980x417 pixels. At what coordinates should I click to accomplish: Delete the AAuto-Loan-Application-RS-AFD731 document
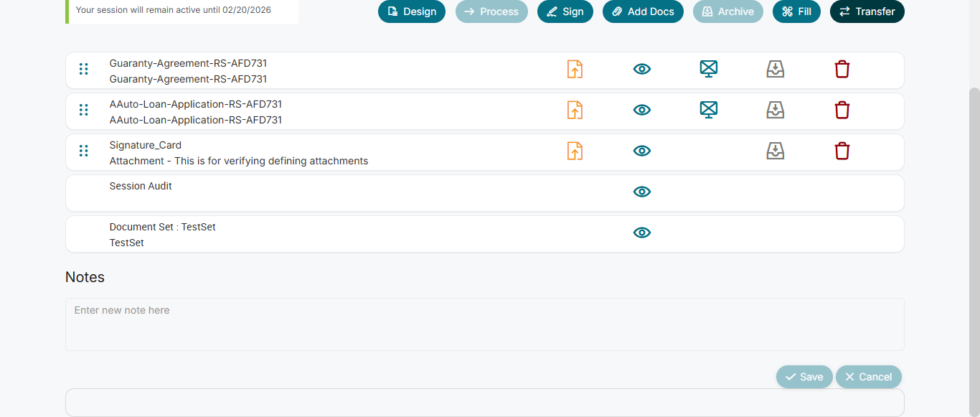point(842,110)
